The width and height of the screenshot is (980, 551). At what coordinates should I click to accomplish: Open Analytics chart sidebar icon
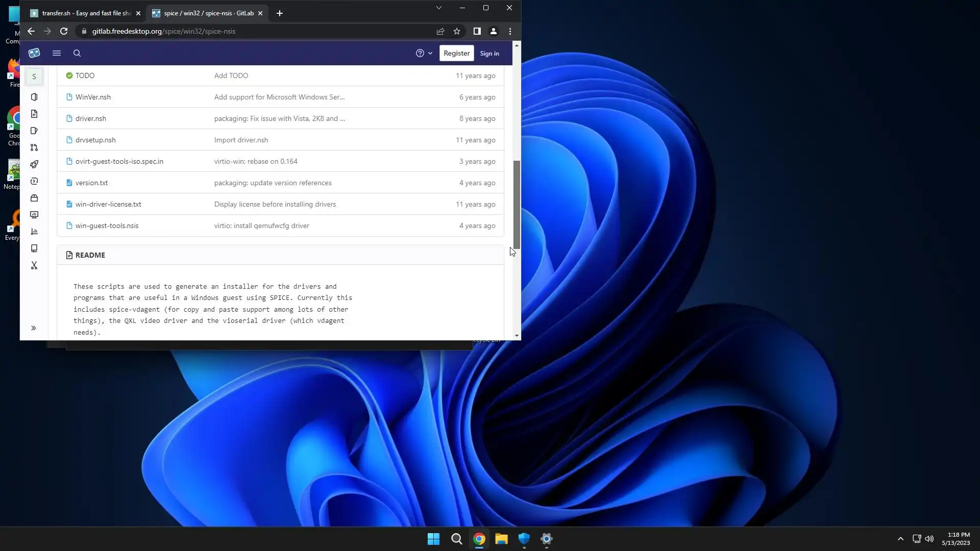point(34,232)
